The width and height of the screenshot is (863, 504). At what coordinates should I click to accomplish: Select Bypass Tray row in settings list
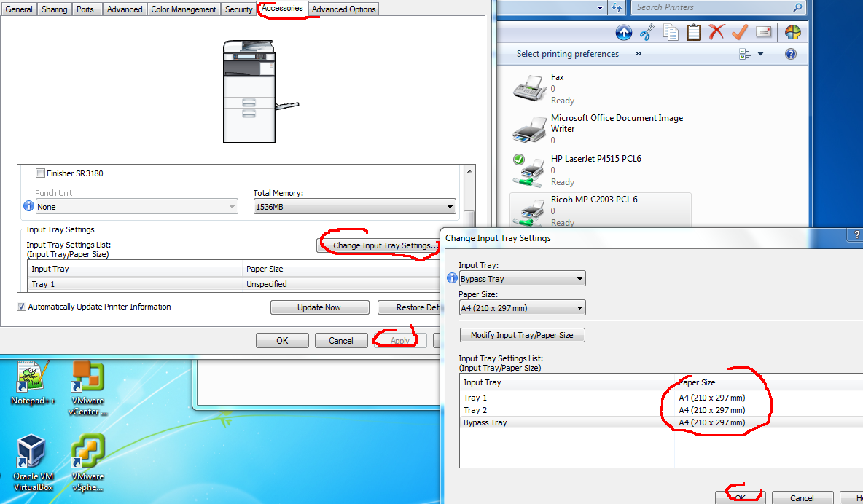pos(661,422)
